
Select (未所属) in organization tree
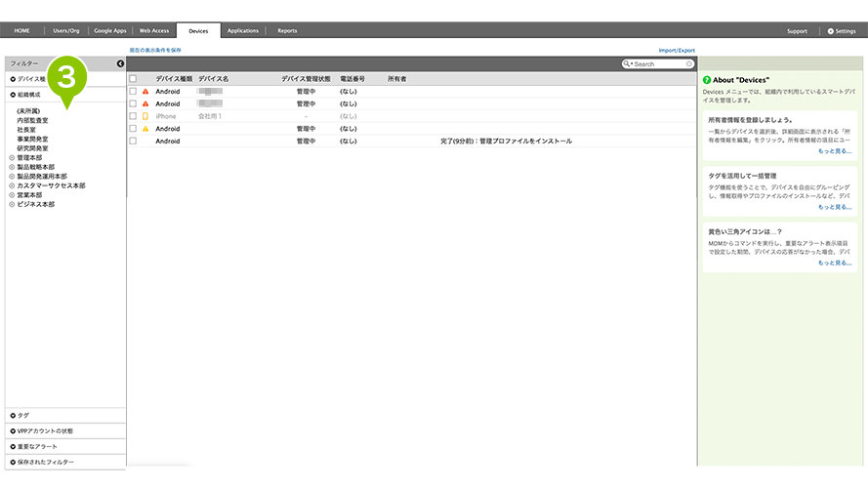tap(28, 111)
